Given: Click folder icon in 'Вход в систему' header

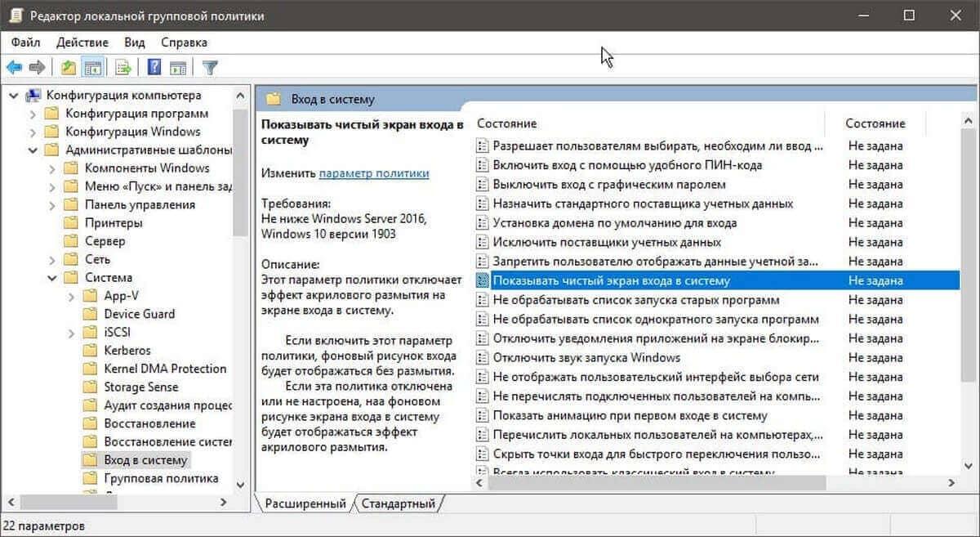Looking at the screenshot, I should click(x=274, y=99).
